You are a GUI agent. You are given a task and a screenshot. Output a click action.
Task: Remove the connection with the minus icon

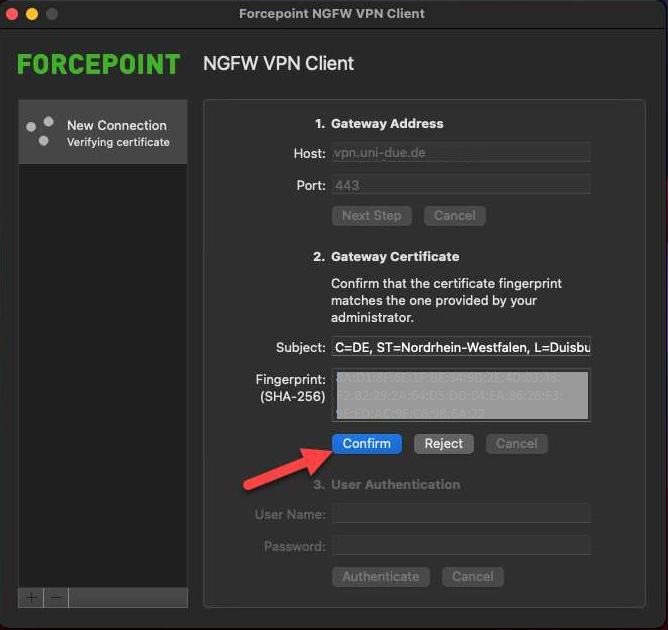pyautogui.click(x=56, y=598)
